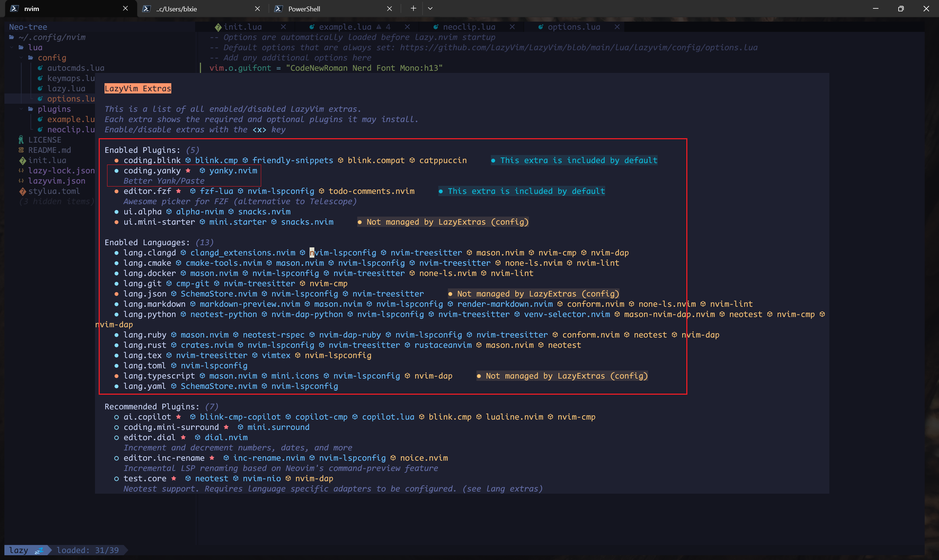This screenshot has width=939, height=560.
Task: Toggle the coding.yanky extra bullet
Action: pos(116,170)
